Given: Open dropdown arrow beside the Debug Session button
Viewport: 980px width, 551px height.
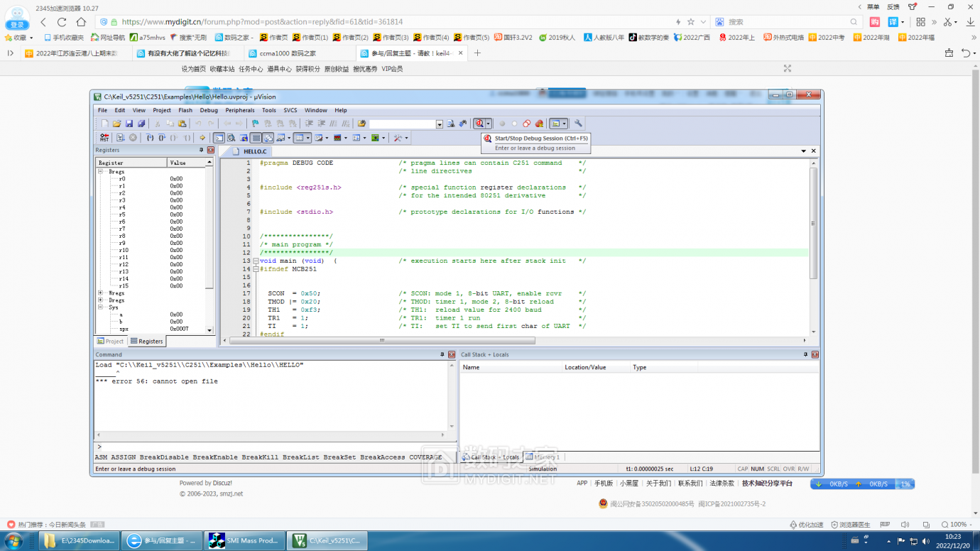Looking at the screenshot, I should (488, 124).
